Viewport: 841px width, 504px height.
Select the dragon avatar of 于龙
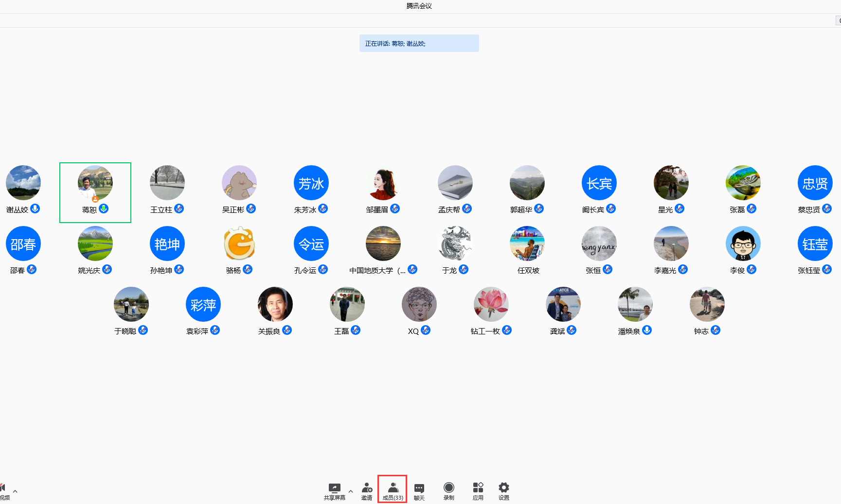point(455,243)
